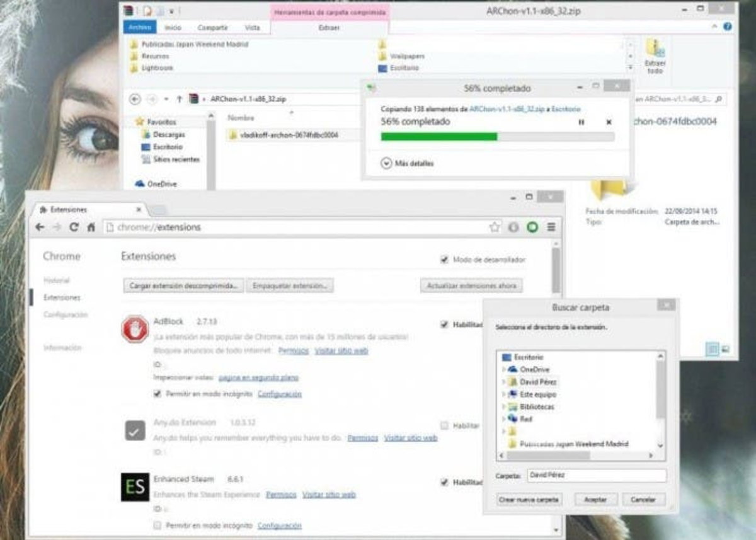Click the Extraer todo icon
The width and height of the screenshot is (756, 540).
[655, 54]
